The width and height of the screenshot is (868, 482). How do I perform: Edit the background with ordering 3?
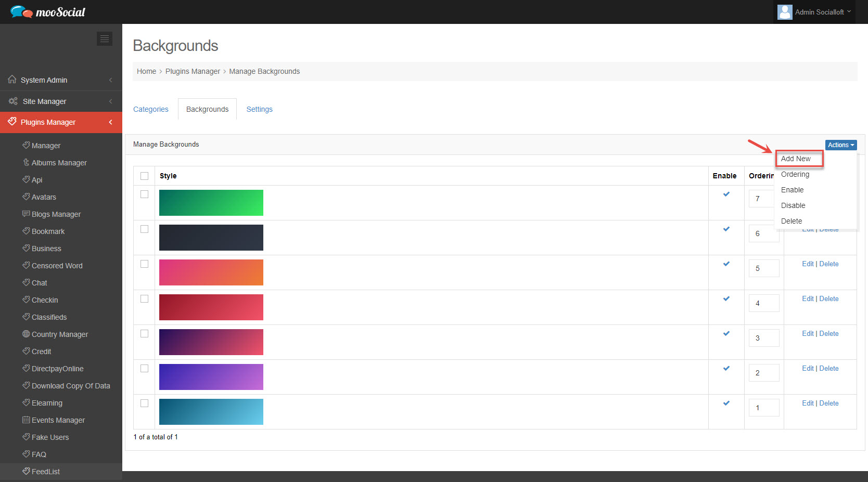click(x=808, y=333)
